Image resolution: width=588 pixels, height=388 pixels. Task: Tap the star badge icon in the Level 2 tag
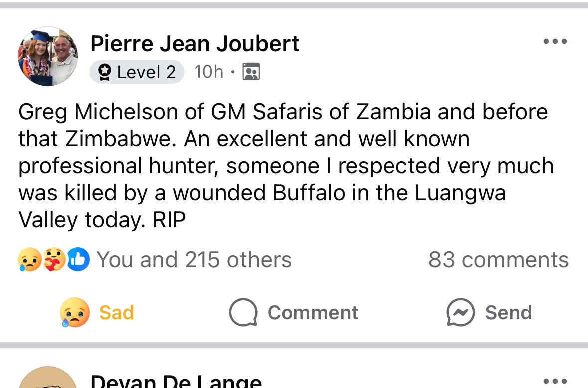click(x=104, y=72)
